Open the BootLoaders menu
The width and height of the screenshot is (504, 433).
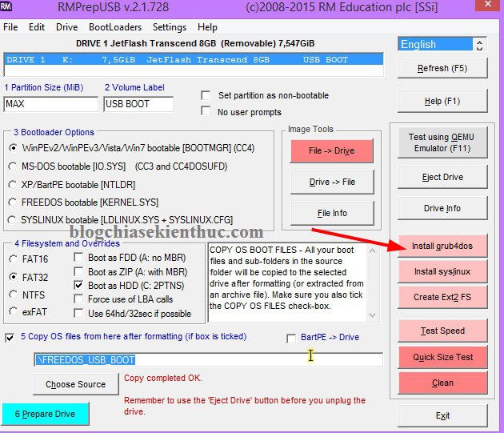[x=115, y=27]
